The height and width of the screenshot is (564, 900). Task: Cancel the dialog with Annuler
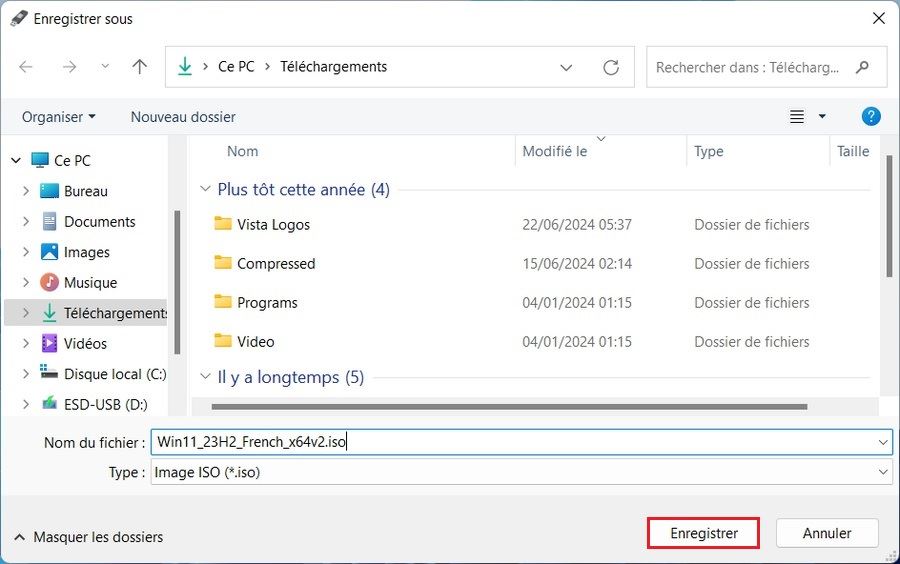[827, 533]
